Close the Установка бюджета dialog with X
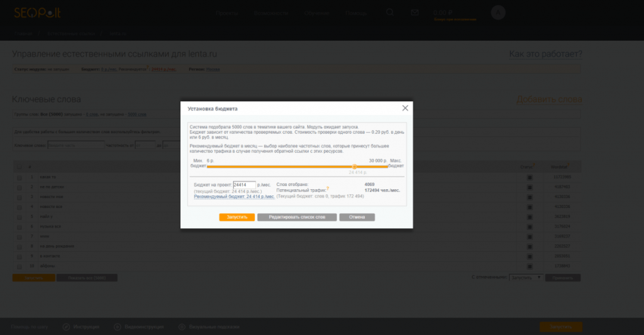This screenshot has width=644, height=335. tap(406, 108)
